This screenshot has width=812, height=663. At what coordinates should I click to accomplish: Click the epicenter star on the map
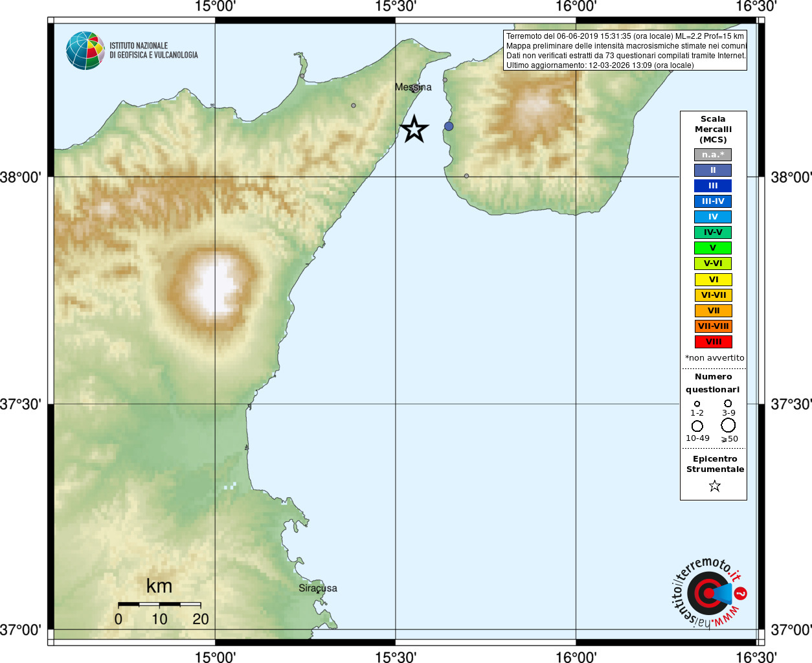coord(414,129)
